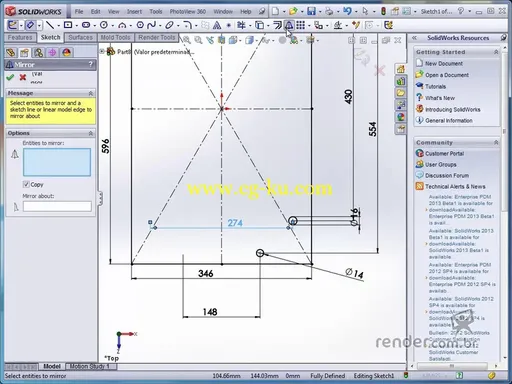The image size is (512, 384).
Task: Open the PhotoView 360 menu
Action: pos(188,11)
